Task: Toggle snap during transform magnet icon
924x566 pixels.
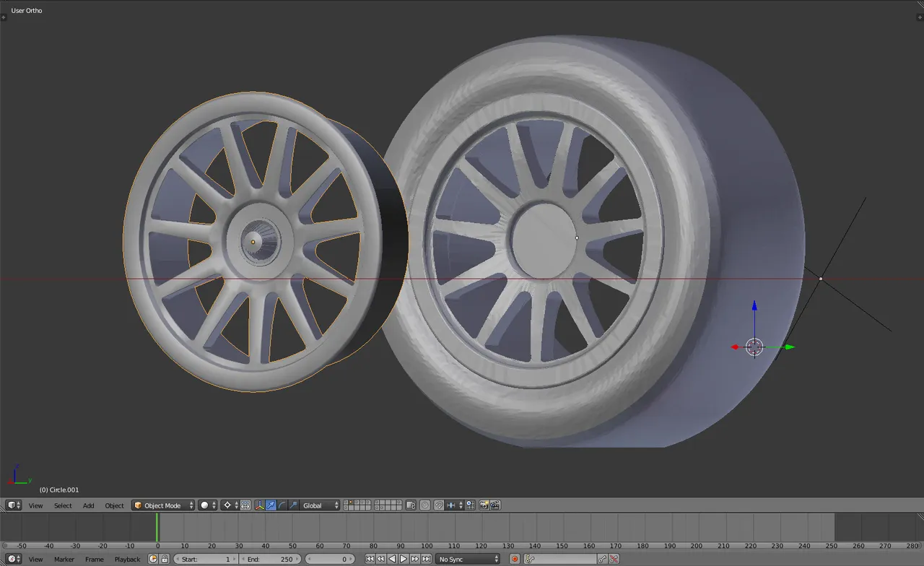Action: click(x=439, y=505)
